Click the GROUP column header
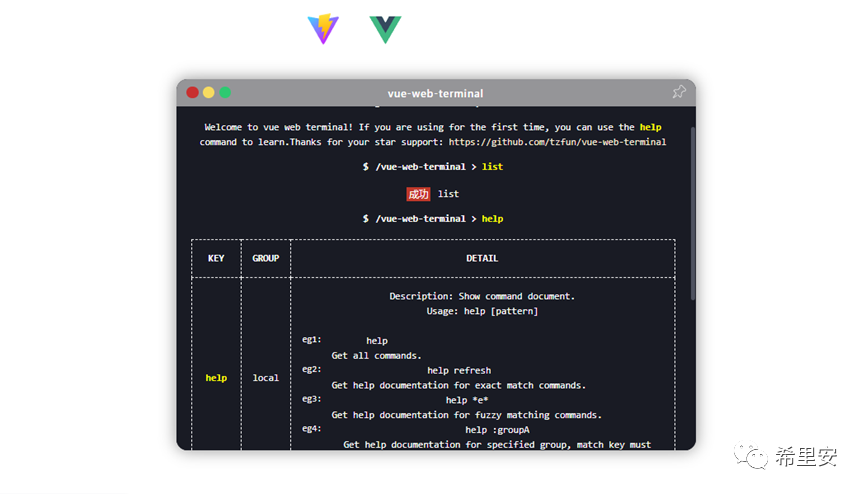 [265, 258]
